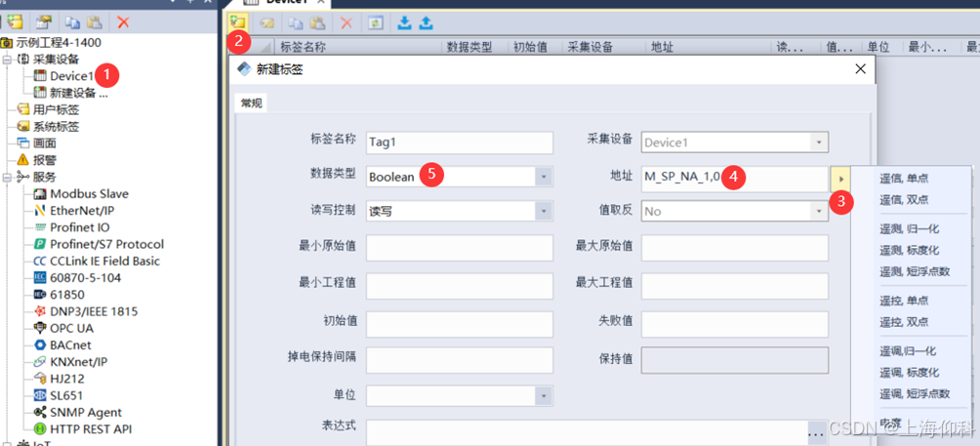Image resolution: width=980 pixels, height=446 pixels.
Task: Click the new tag icon in Device1 toolbar
Action: (237, 23)
